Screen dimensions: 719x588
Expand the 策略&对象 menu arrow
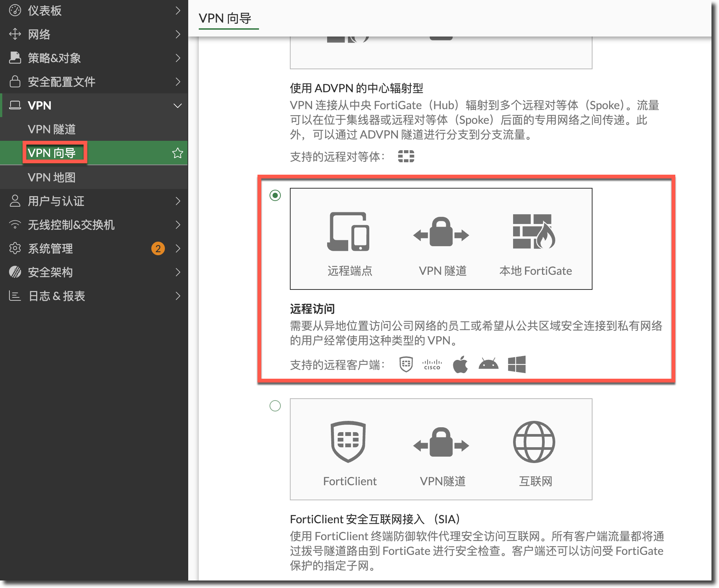point(178,58)
